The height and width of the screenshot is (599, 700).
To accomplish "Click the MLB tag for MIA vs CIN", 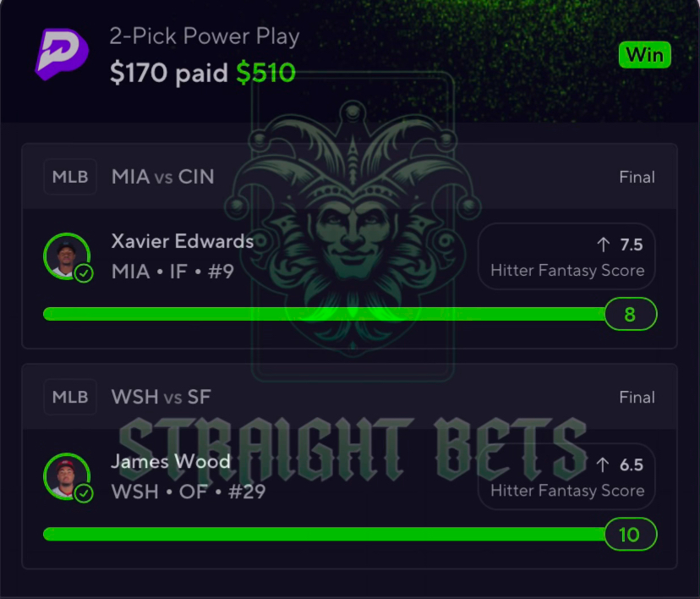I will pos(70,177).
